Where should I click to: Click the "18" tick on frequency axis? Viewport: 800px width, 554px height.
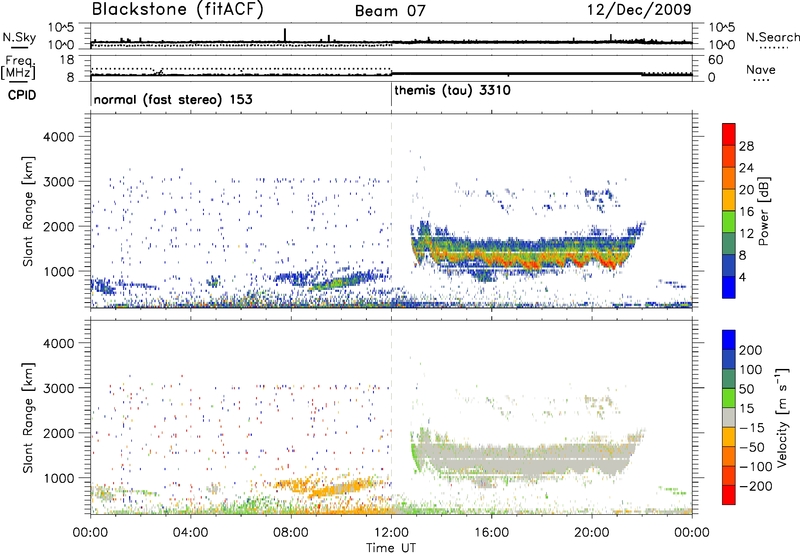(66, 60)
